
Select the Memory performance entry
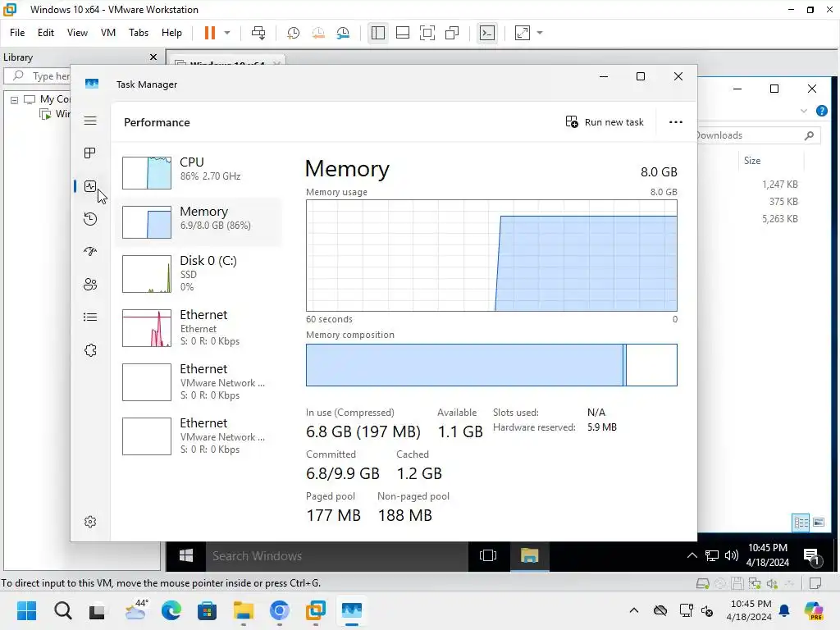(x=199, y=221)
